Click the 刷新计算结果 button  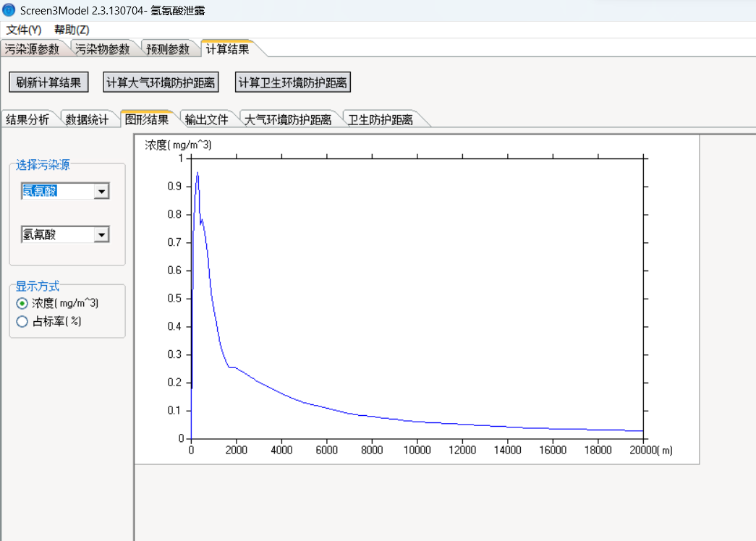click(x=48, y=82)
